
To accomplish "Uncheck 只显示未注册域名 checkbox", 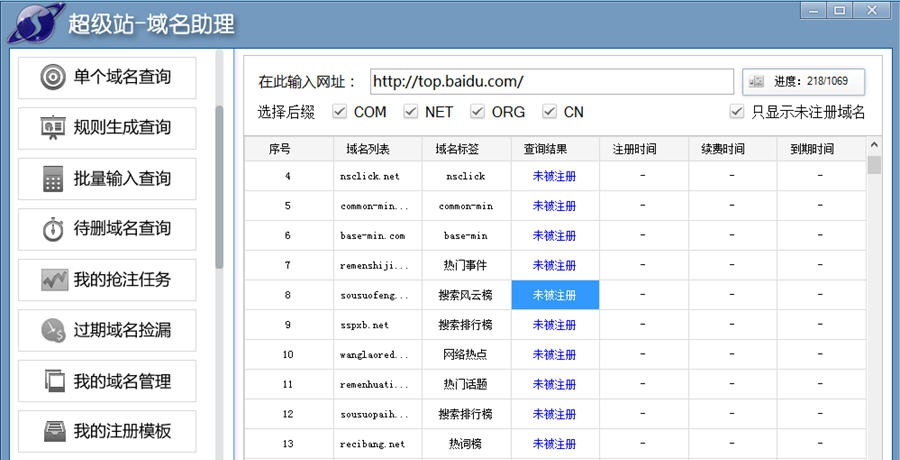I will [736, 111].
